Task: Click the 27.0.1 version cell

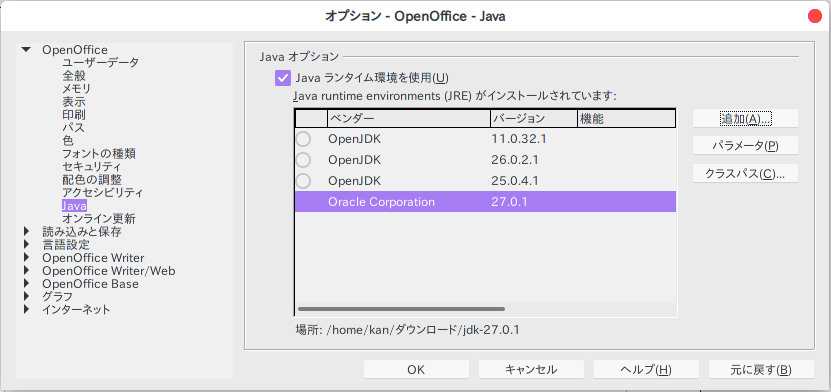Action: coord(509,202)
